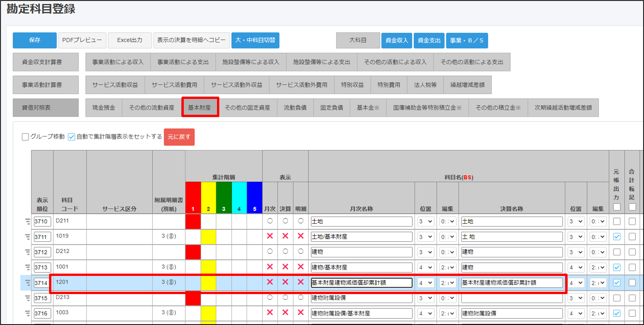Click the 大・中科目切替 button
Image resolution: width=644 pixels, height=325 pixels.
[x=255, y=40]
